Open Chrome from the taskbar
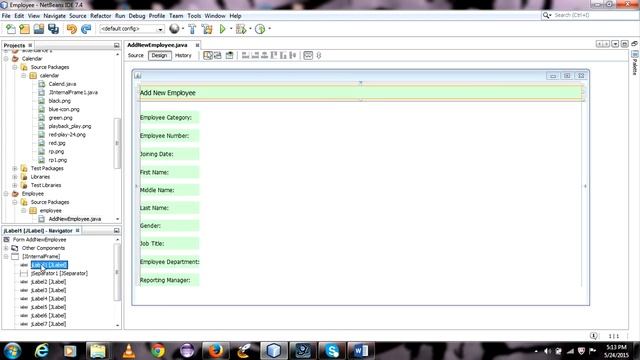This screenshot has width=640, height=360. (158, 351)
